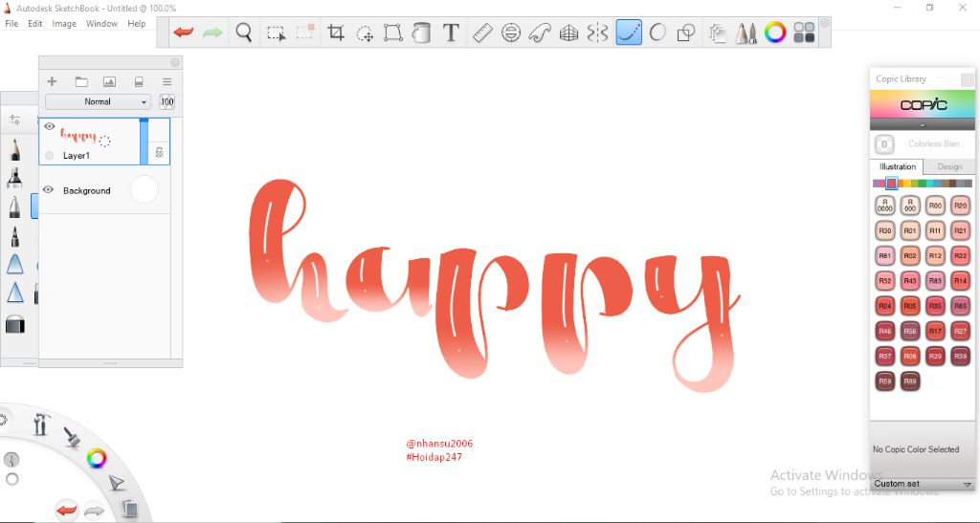The height and width of the screenshot is (523, 980).
Task: Pick Copic color R05
Action: [910, 306]
